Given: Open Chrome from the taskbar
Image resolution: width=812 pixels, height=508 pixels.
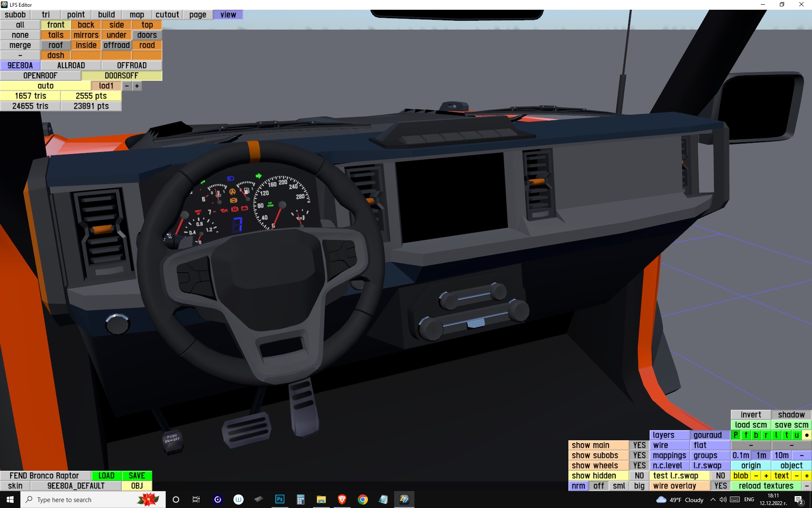Looking at the screenshot, I should click(x=362, y=500).
